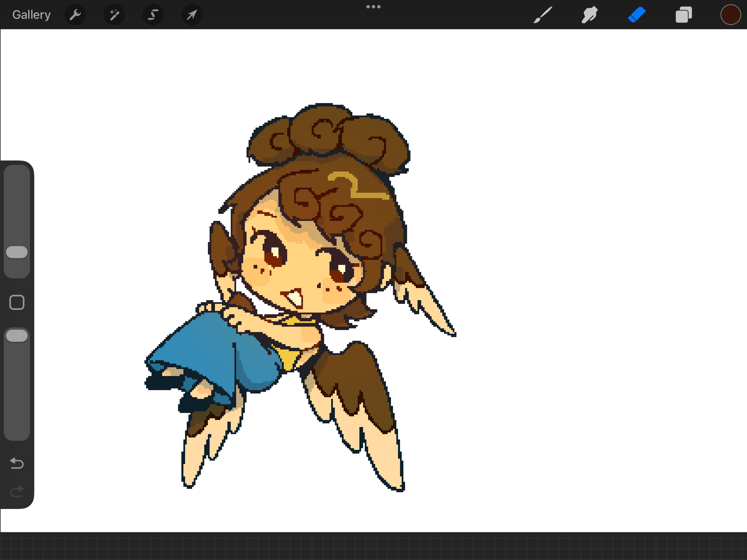The image size is (747, 560).
Task: Activate the Selection S-shaped tool
Action: pos(153,15)
